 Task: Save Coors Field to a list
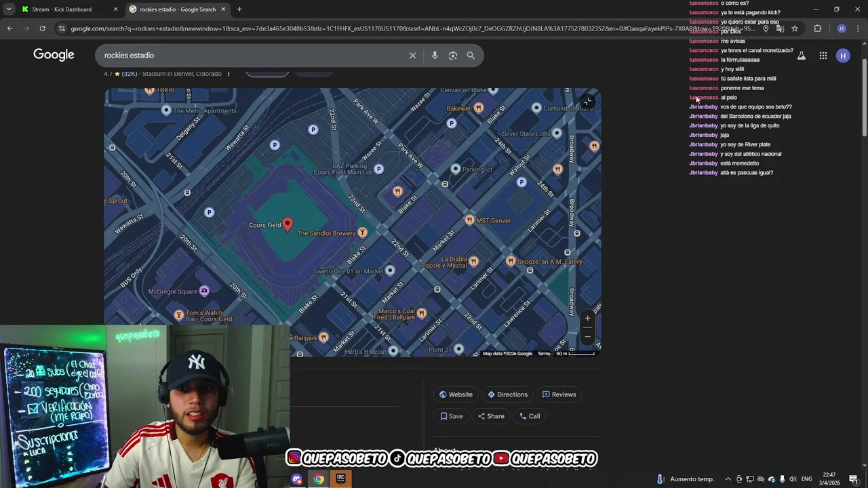[x=452, y=416]
